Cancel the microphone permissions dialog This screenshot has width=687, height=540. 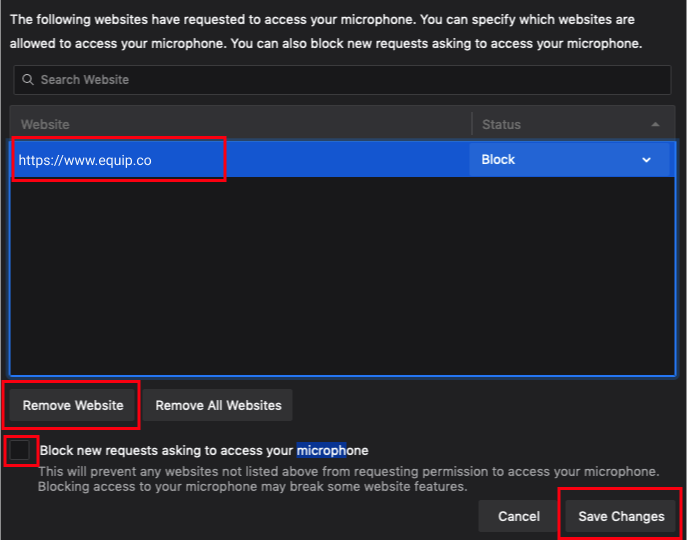pyautogui.click(x=519, y=516)
